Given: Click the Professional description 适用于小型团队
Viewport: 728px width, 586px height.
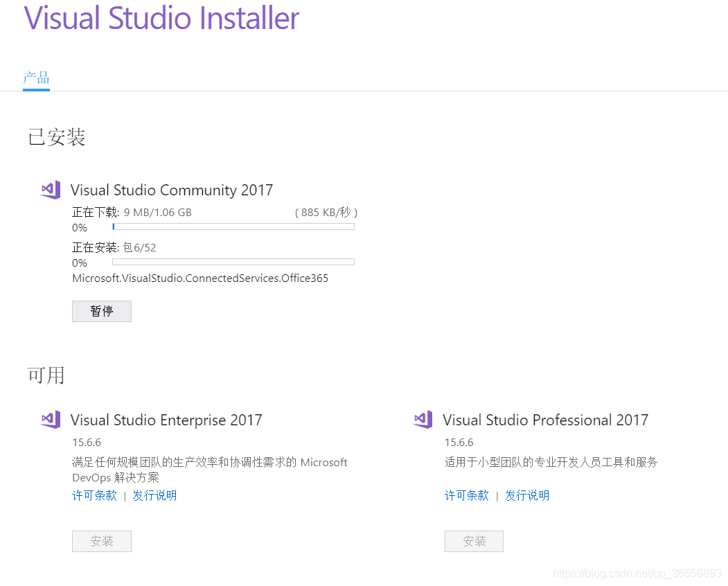Looking at the screenshot, I should [551, 463].
